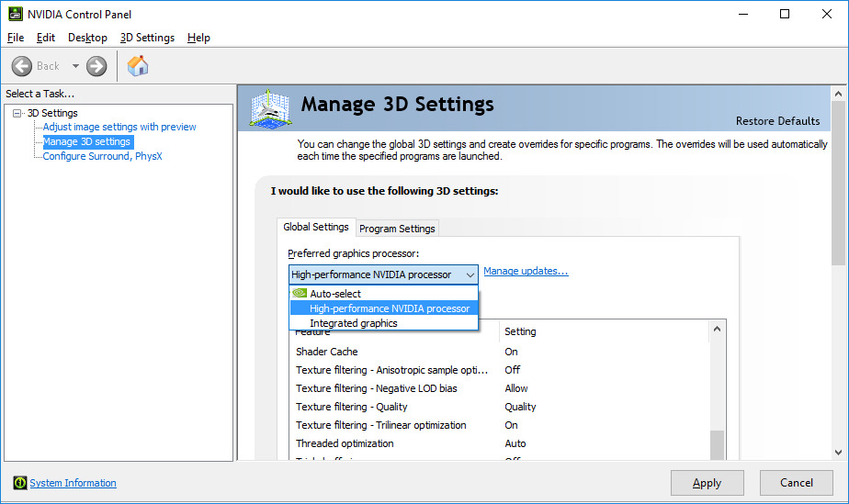The height and width of the screenshot is (504, 849).
Task: Click main page scrollbar up arrow
Action: (x=838, y=94)
